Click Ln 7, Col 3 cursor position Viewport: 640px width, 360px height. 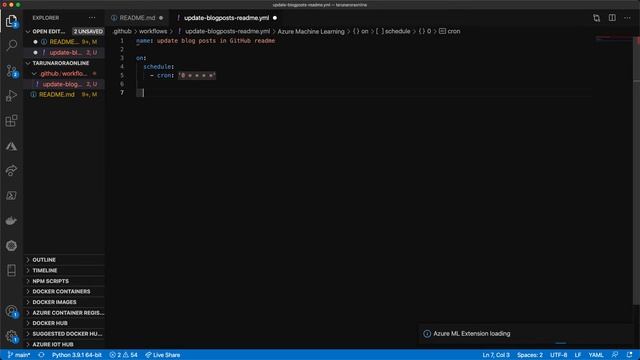(x=496, y=355)
